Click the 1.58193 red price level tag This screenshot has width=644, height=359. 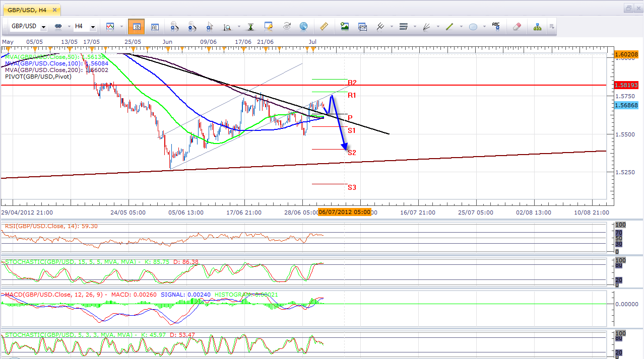click(x=626, y=85)
